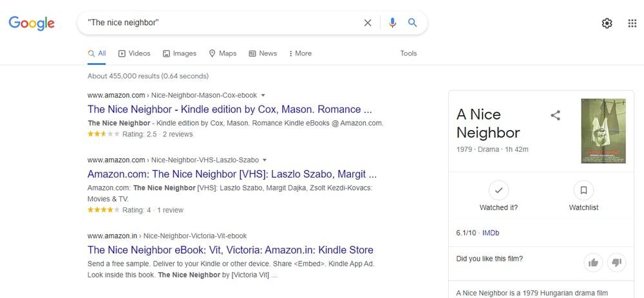Switch to the Images tab
Image resolution: width=644 pixels, height=298 pixels.
click(180, 53)
